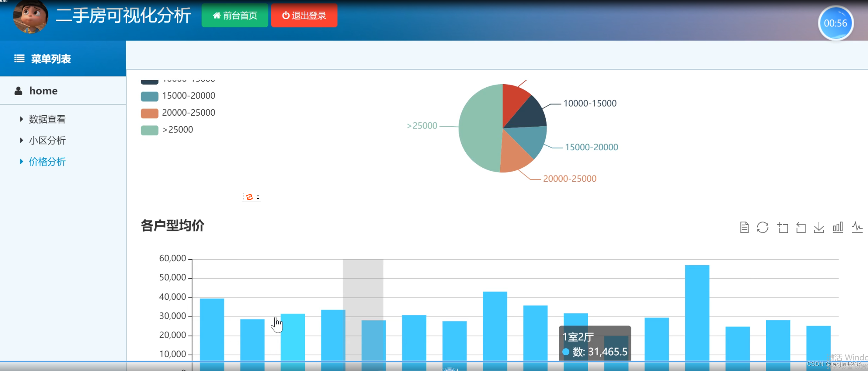The width and height of the screenshot is (868, 371).
Task: Click the 1室2厅 tooltip box
Action: pyautogui.click(x=595, y=344)
